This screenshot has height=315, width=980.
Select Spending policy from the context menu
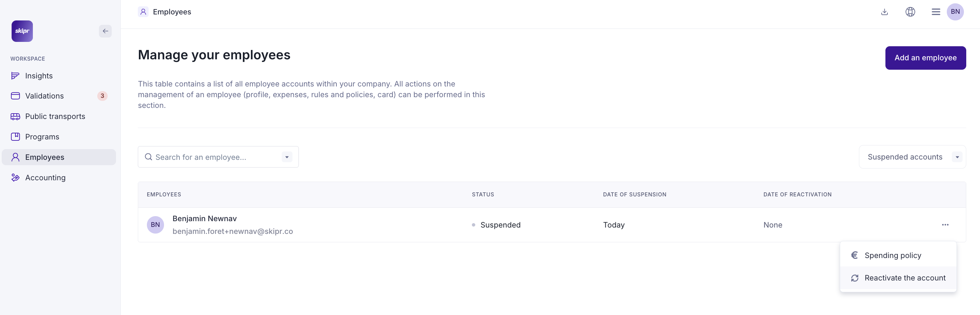(892, 255)
